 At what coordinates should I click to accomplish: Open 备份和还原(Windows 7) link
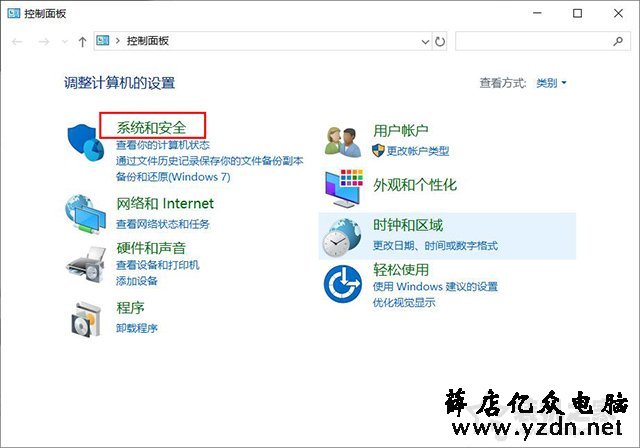173,177
